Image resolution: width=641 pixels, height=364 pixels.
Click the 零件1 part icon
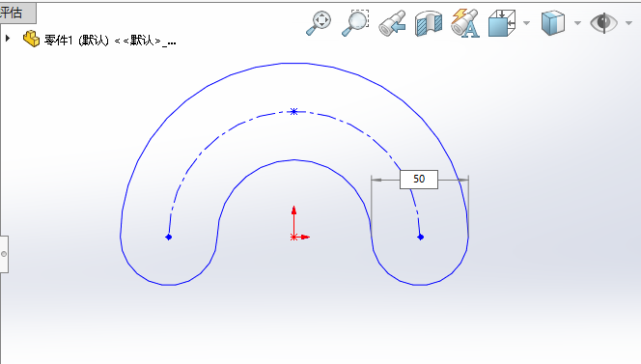[31, 39]
